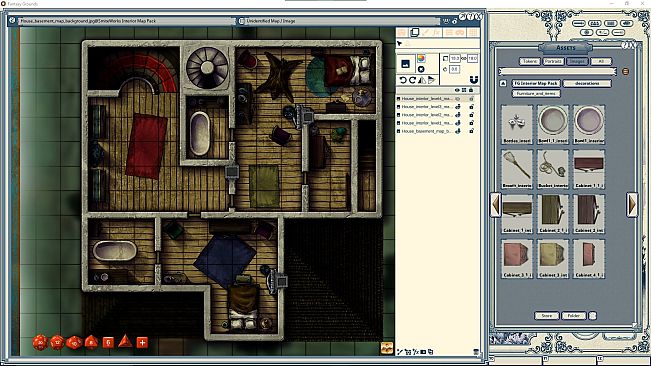Viewport: 651px width, 366px height.
Task: Select the Cabinet_3 pink asset thumbnail
Action: point(517,258)
